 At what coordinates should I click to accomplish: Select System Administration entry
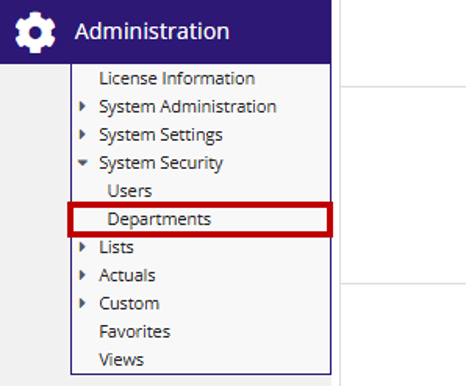[188, 107]
